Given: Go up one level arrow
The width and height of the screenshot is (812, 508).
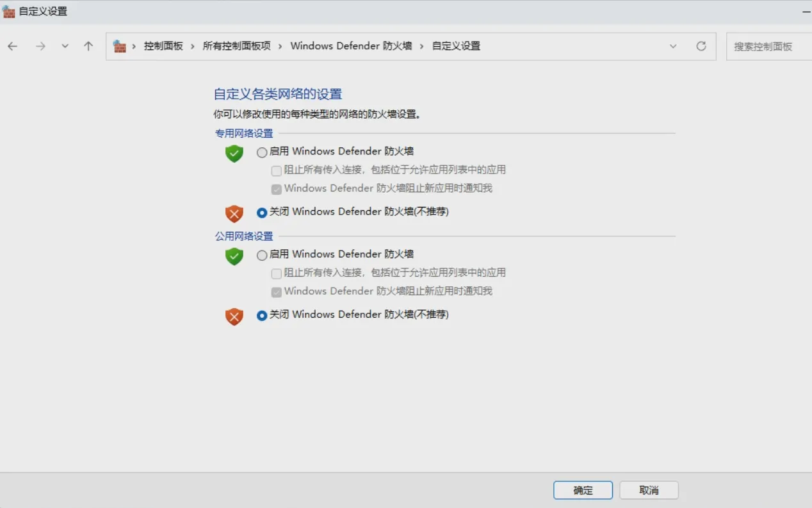Looking at the screenshot, I should 88,46.
